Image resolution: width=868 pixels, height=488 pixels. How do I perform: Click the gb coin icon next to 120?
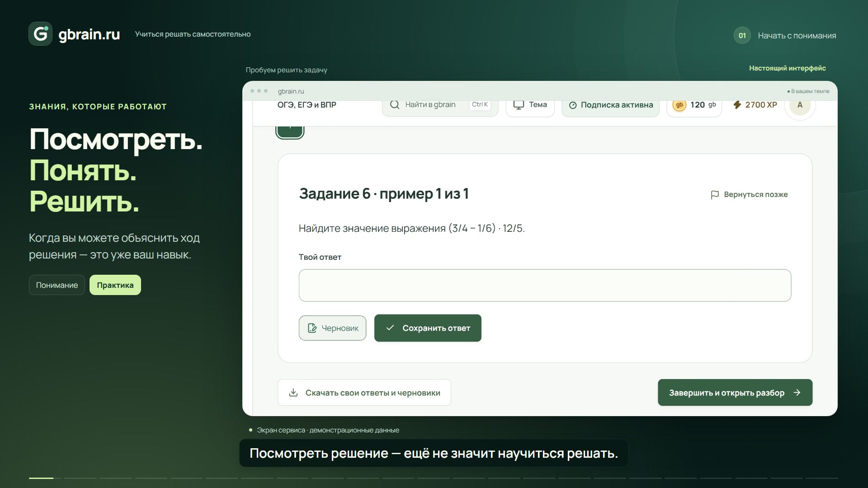679,105
